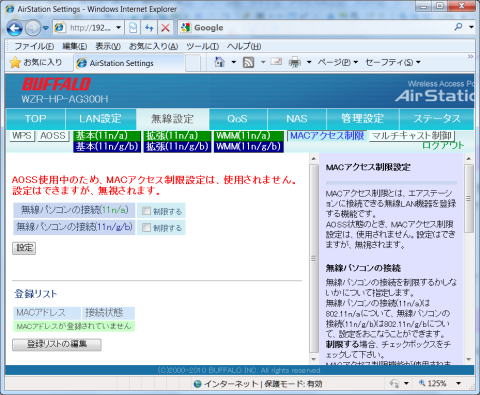Viewport: 480px width, 395px height.
Task: Click the compatibility view icon
Action: coord(133,28)
